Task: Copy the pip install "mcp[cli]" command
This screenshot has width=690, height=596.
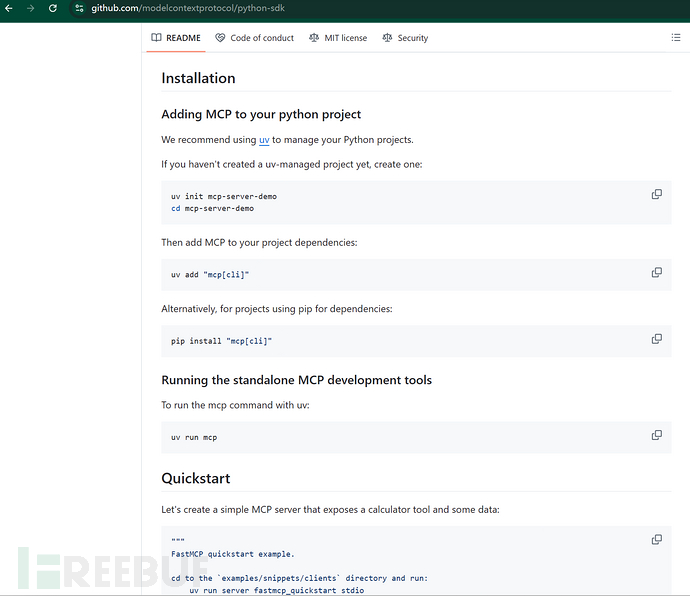Action: pos(657,339)
